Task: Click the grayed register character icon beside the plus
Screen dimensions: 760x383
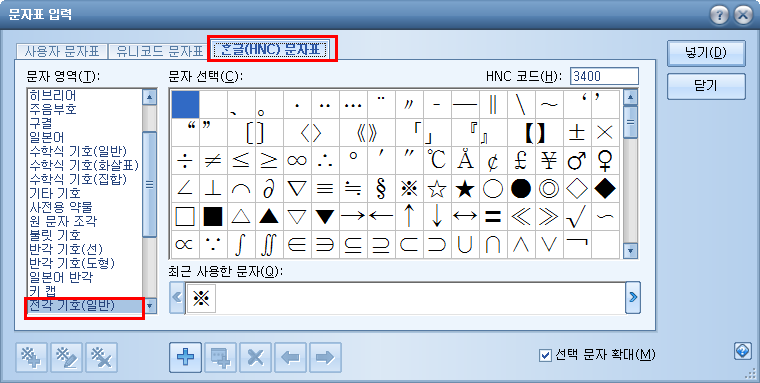Action: (x=221, y=357)
